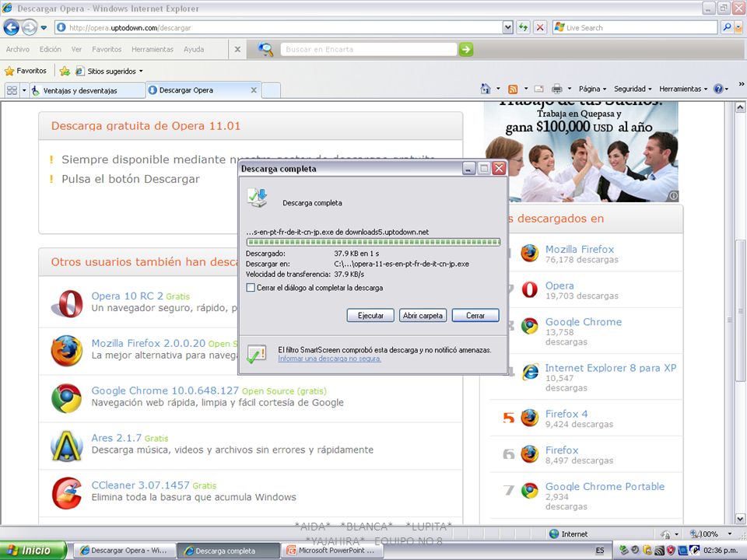Click the Mozilla Firefox 2.0.0.20 logo

point(67,351)
